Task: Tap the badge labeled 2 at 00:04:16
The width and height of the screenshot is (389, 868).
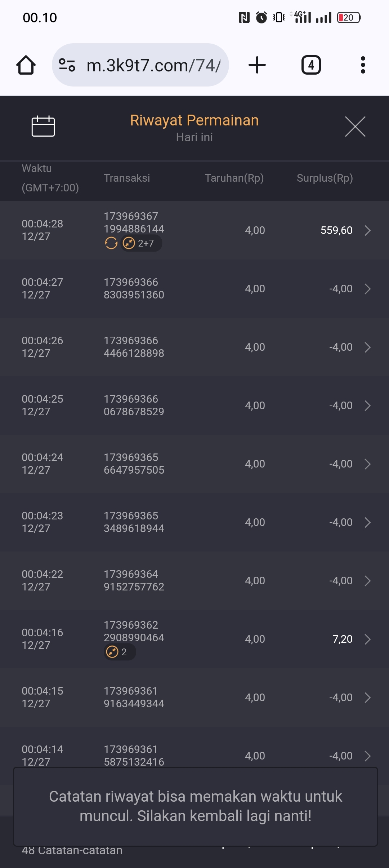Action: pos(120,652)
